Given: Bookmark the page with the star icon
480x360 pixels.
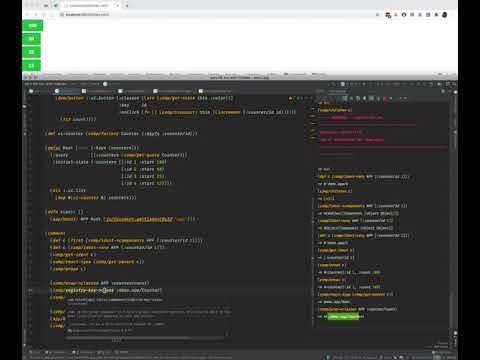Looking at the screenshot, I should [x=377, y=15].
